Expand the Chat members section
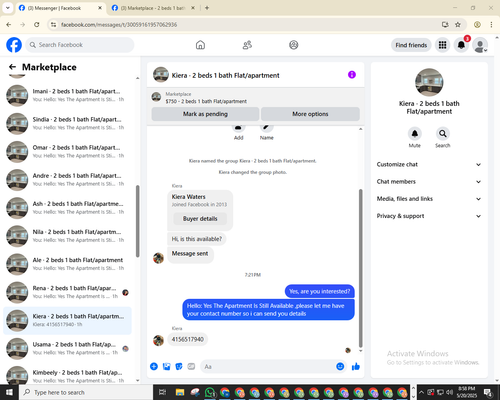Viewport: 500px width, 400px height. (429, 182)
